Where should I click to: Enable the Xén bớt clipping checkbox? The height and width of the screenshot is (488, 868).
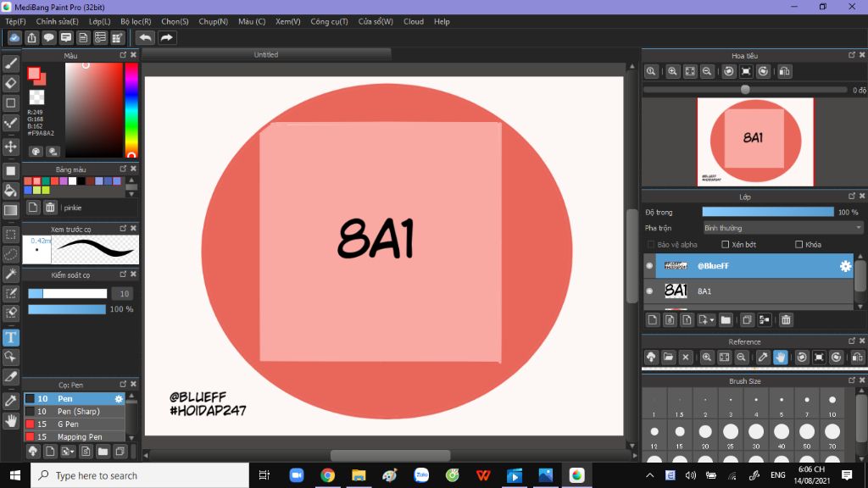(x=726, y=244)
